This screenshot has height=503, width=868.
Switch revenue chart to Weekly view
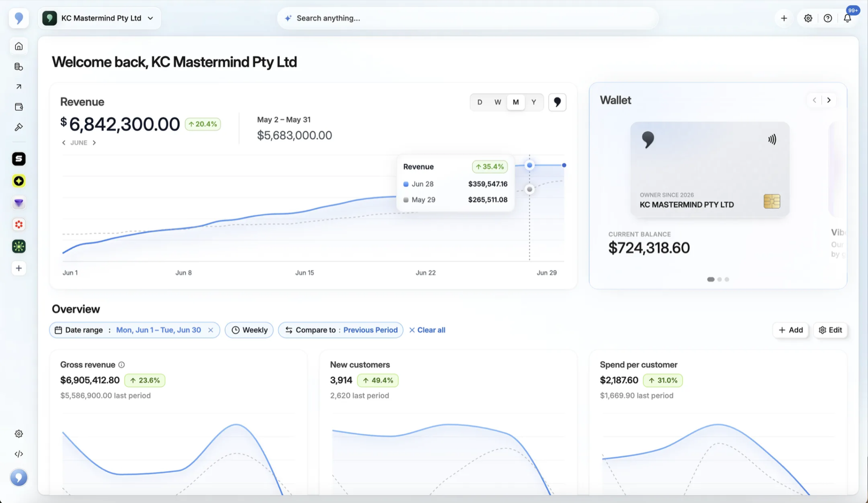[x=497, y=102]
